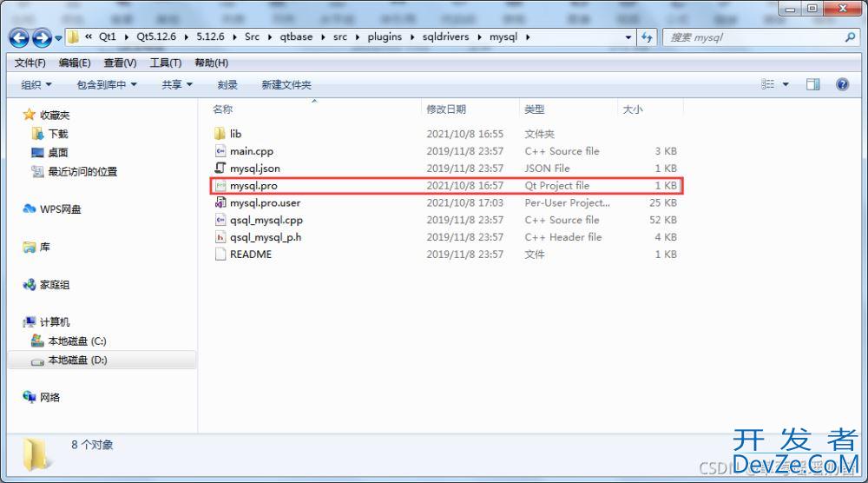Select the mysql.json file icon
This screenshot has width=868, height=483.
point(220,168)
